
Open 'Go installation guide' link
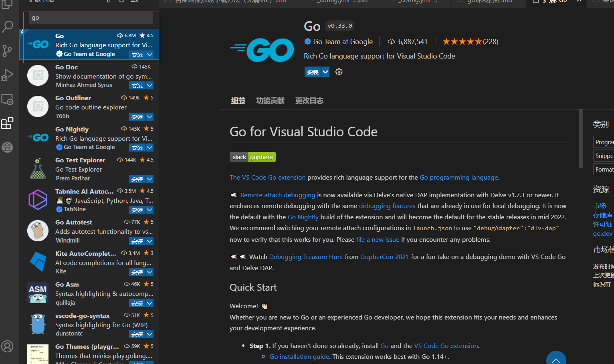pos(299,356)
